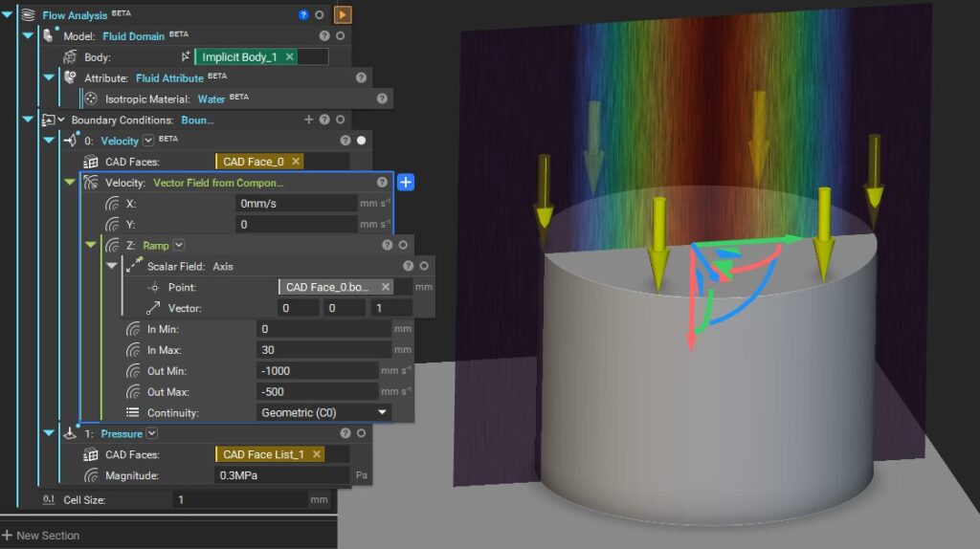
Task: Toggle the Pressure boundary condition status circle
Action: pos(340,433)
